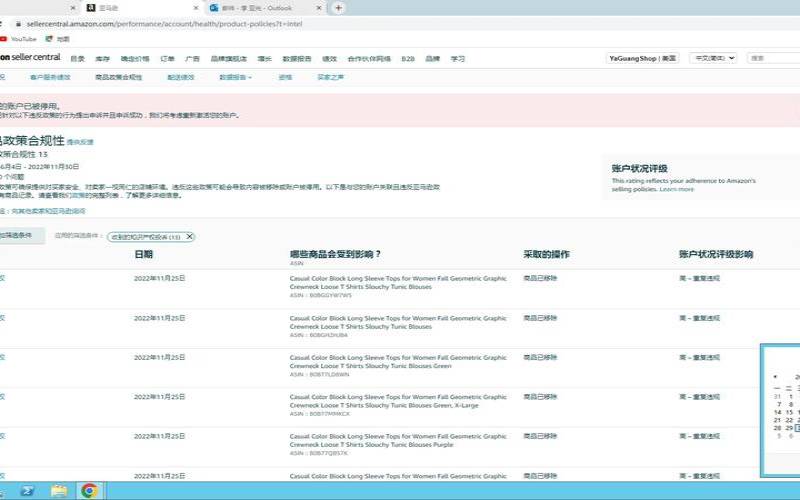Click the search field in header

coord(773,58)
